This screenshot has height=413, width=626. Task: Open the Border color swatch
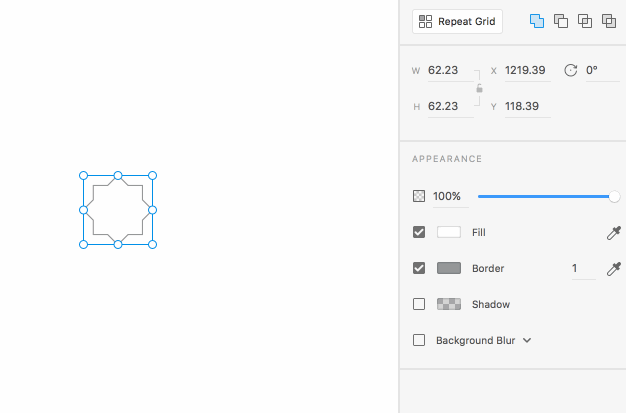(449, 268)
